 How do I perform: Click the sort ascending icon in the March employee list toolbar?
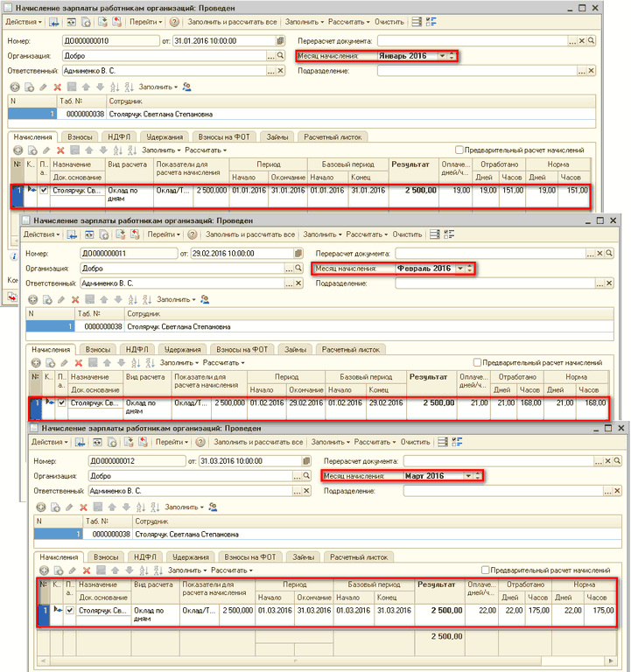coord(140,507)
